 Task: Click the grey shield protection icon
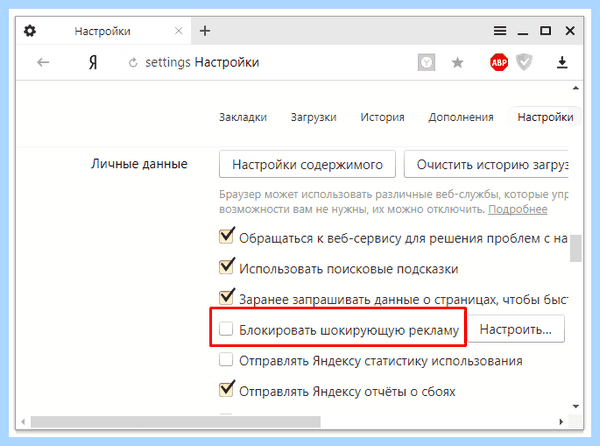coord(524,62)
